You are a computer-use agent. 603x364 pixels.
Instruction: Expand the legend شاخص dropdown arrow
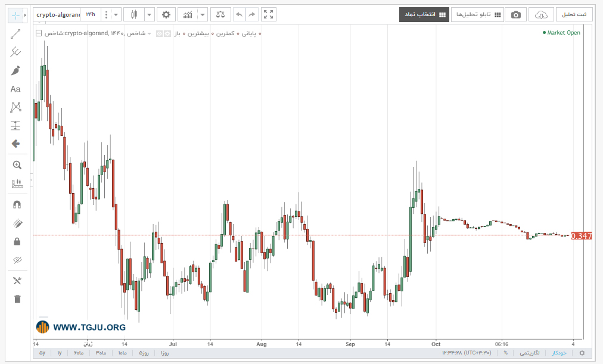[x=149, y=33]
